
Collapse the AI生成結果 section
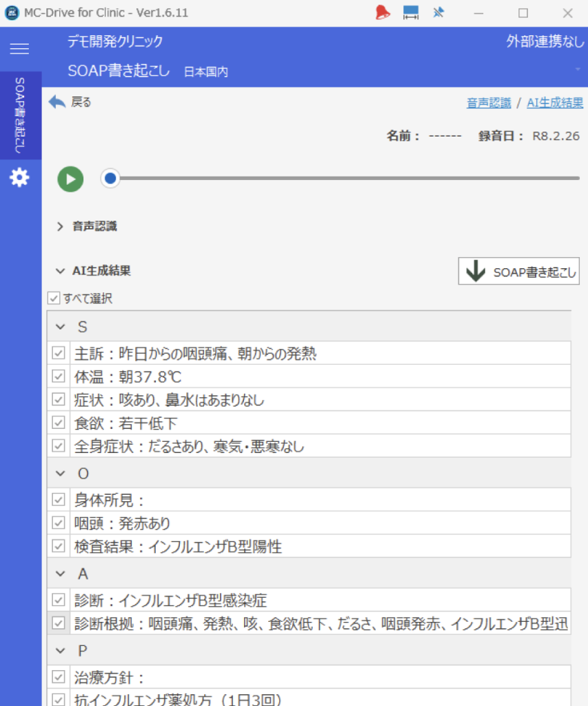tap(60, 271)
